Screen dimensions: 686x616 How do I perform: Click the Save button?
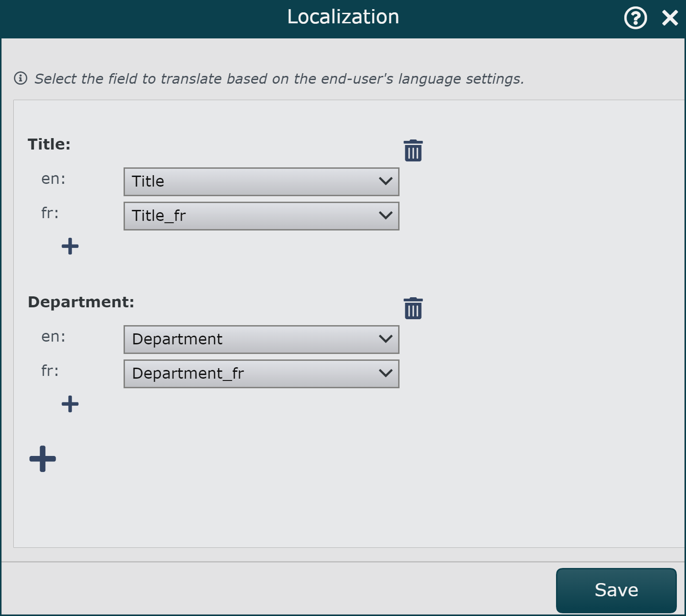point(616,590)
